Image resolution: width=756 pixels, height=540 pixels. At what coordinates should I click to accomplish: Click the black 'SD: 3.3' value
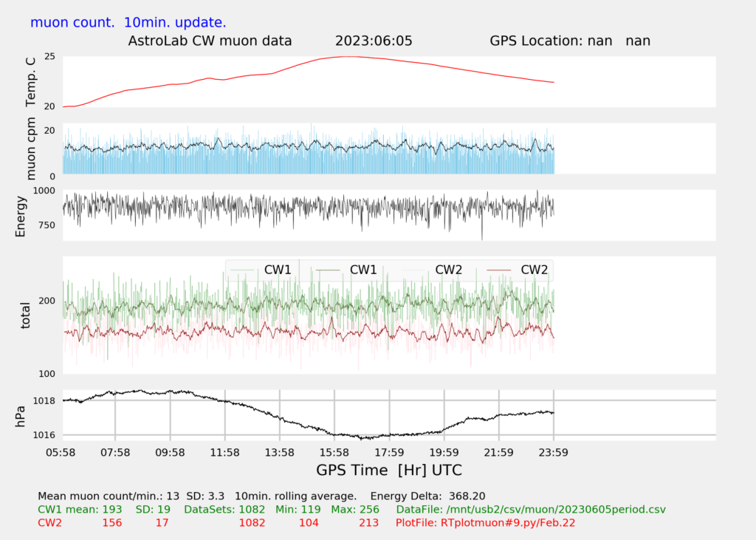point(205,496)
